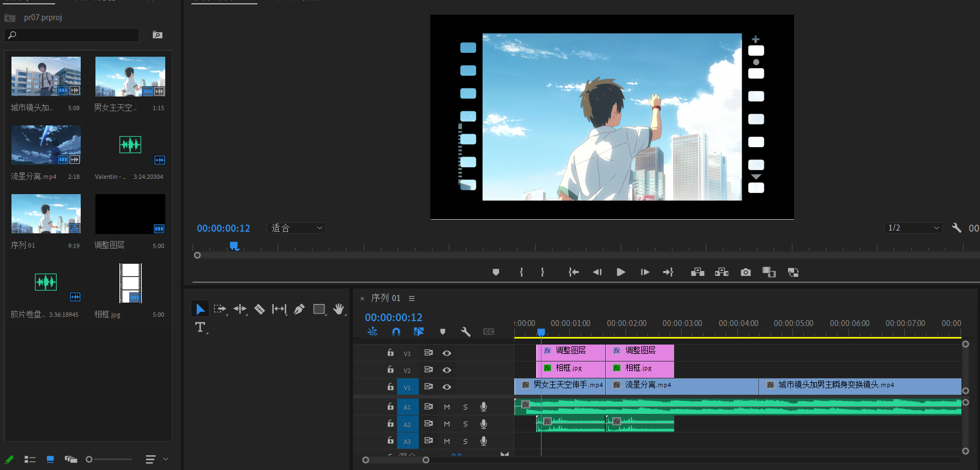The image size is (980, 470).
Task: Hide track V1 with eye icon
Action: coord(447,387)
